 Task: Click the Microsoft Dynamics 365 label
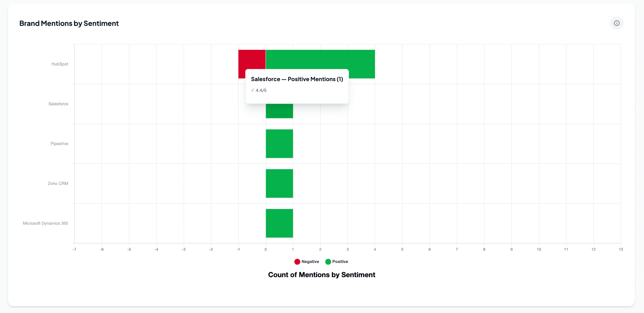(46, 223)
